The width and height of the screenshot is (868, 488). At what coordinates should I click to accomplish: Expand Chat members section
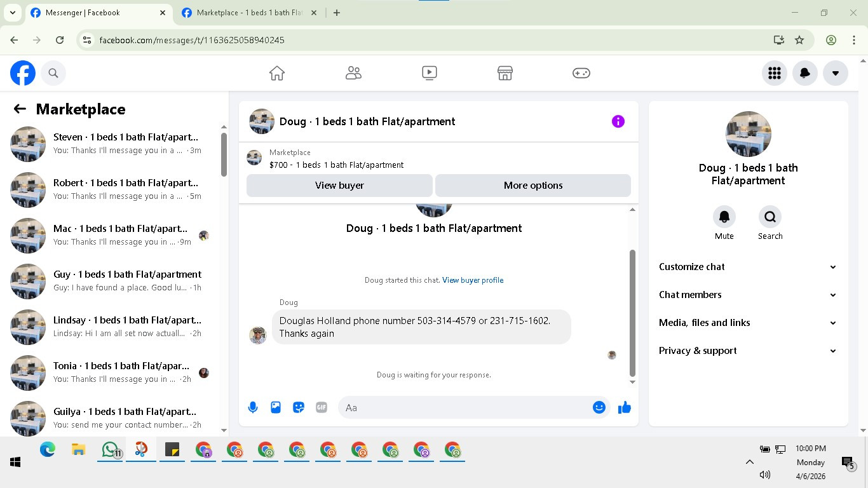(748, 295)
